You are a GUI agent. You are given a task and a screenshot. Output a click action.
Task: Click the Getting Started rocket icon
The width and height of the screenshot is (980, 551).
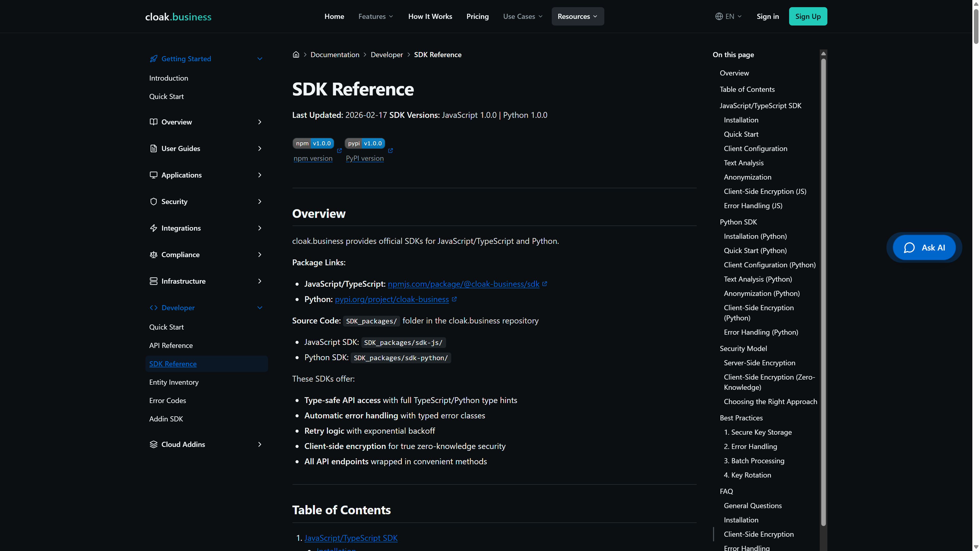[x=153, y=59]
